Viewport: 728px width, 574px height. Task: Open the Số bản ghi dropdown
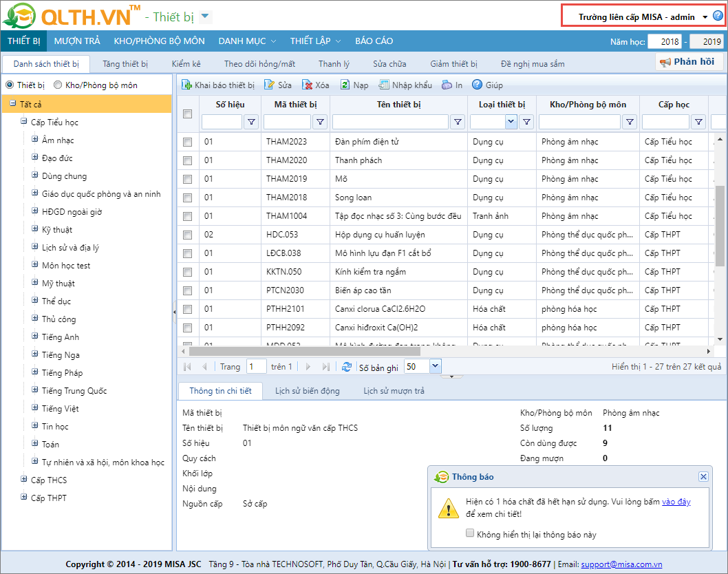pyautogui.click(x=435, y=366)
